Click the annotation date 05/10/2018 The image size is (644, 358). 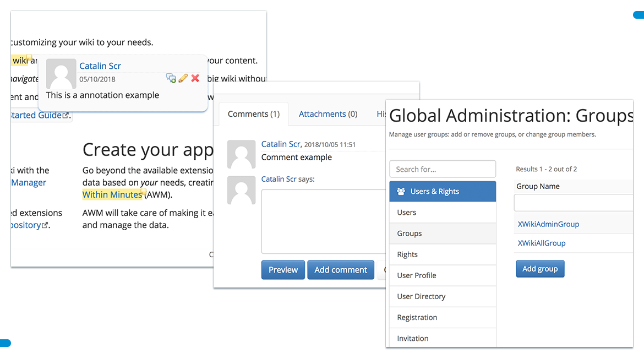pos(97,79)
